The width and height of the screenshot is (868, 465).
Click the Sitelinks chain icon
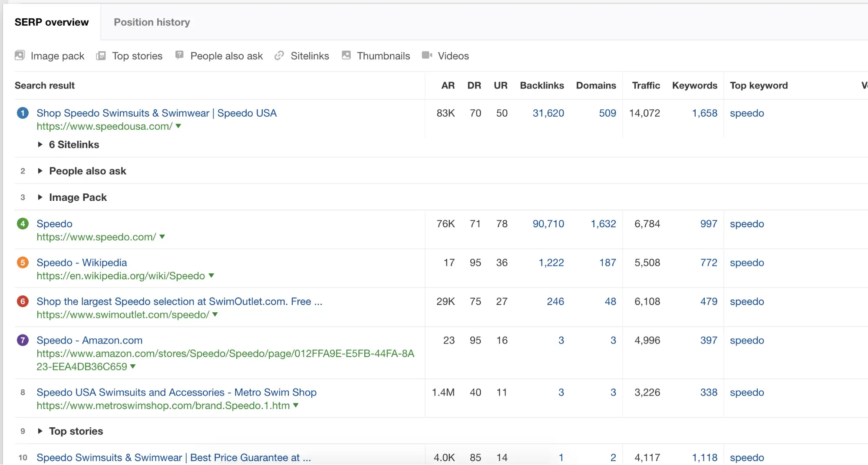click(279, 56)
